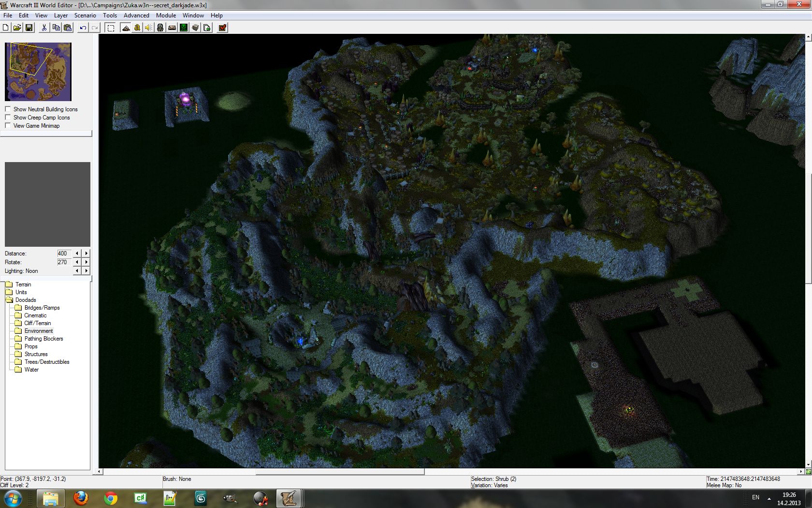
Task: Open the Sound Editor speaker icon
Action: point(149,28)
